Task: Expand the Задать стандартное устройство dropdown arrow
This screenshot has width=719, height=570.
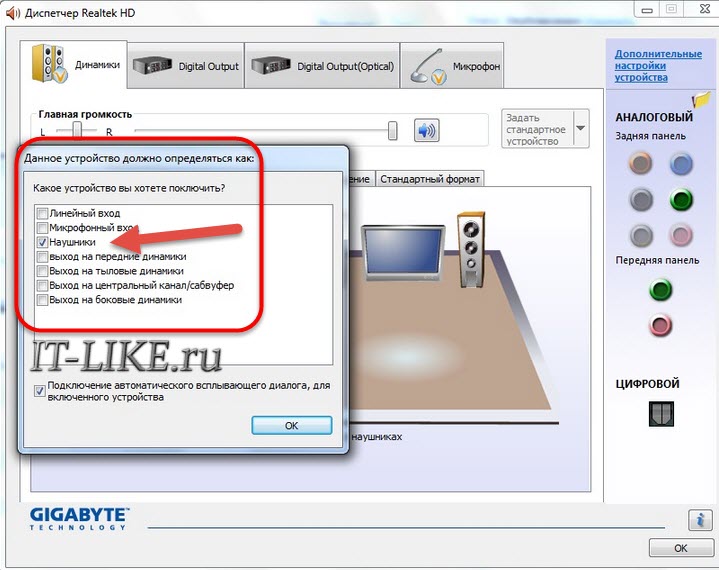Action: [581, 128]
